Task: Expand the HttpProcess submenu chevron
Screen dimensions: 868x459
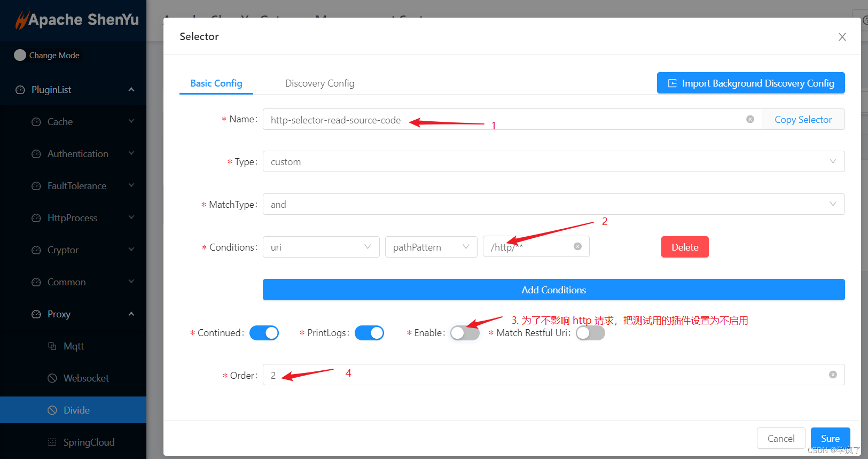Action: point(131,217)
